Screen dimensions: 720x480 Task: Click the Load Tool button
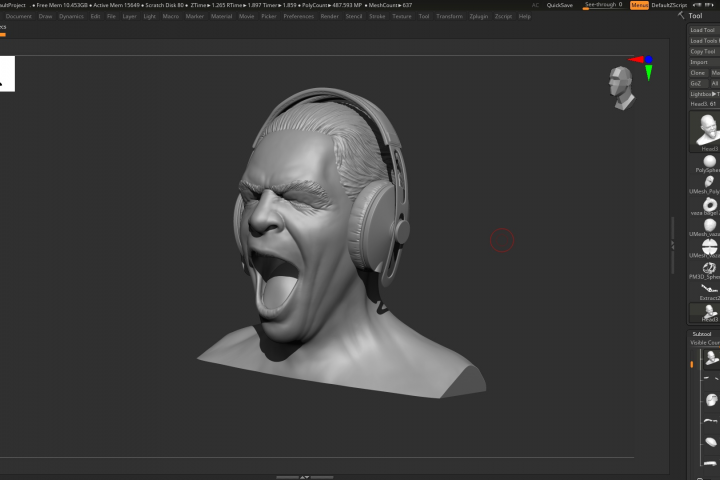pyautogui.click(x=704, y=30)
